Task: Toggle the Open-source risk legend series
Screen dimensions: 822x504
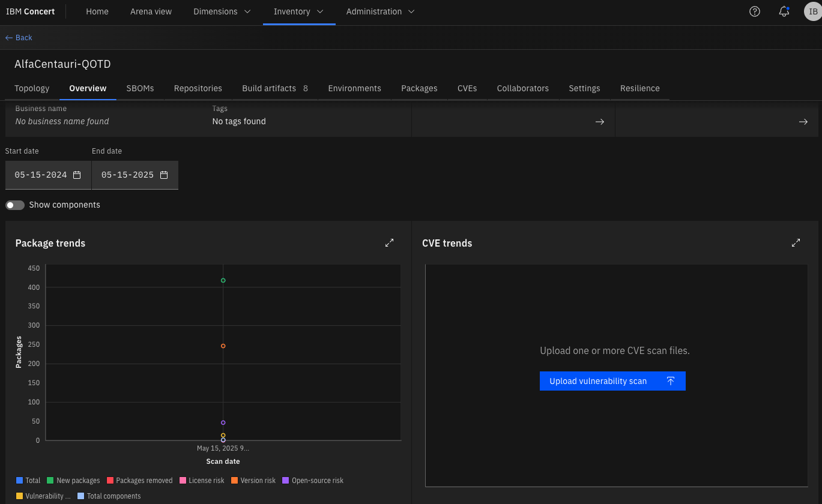Action: (313, 481)
